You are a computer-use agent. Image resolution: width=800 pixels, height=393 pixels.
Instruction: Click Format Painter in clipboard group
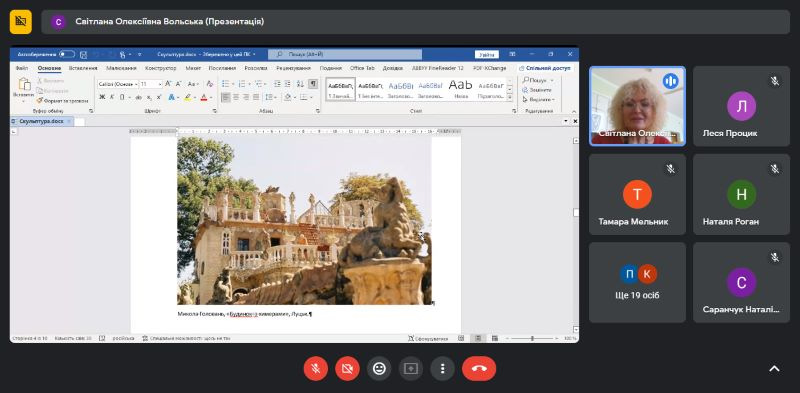point(62,101)
